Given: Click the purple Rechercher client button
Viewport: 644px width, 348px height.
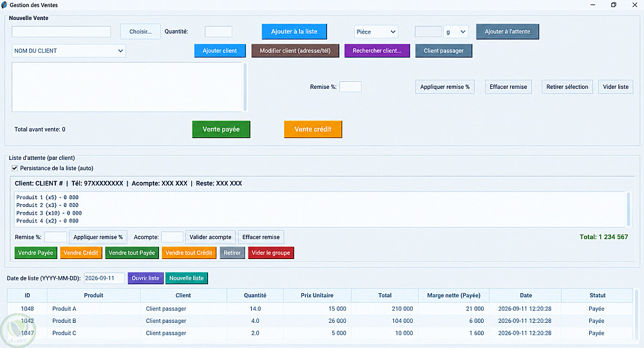Looking at the screenshot, I should [x=377, y=51].
